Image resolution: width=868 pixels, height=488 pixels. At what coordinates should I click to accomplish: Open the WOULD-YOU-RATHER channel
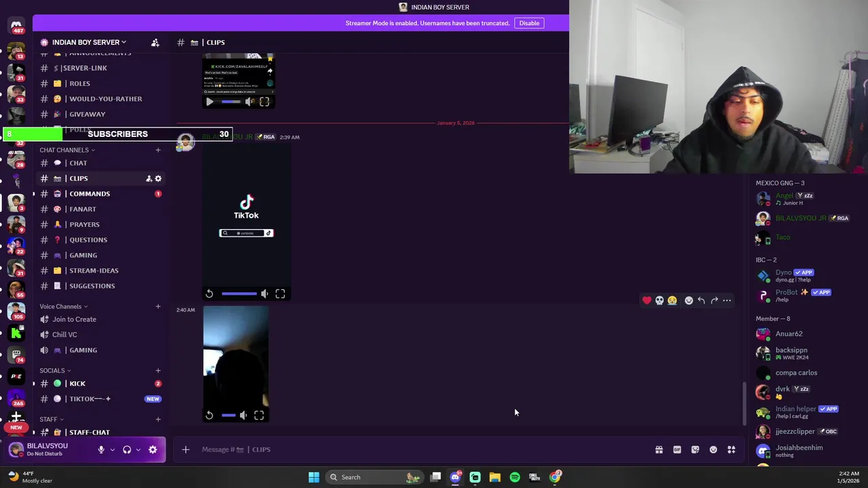[x=100, y=99]
